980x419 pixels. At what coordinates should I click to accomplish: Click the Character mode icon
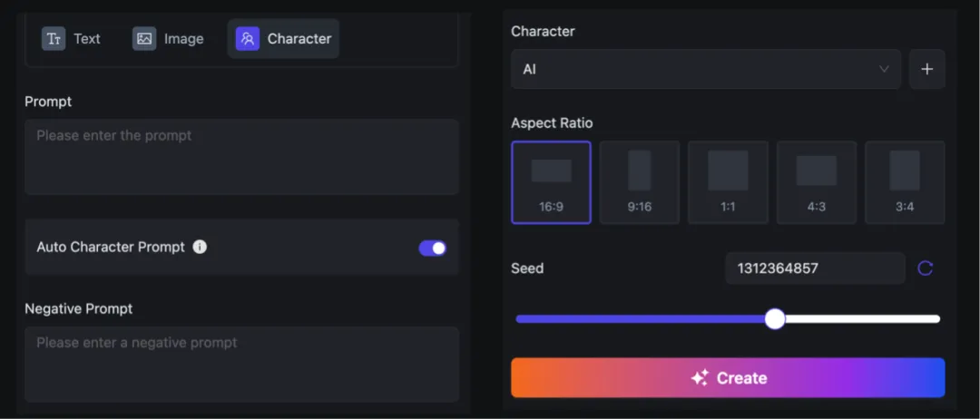pos(247,39)
